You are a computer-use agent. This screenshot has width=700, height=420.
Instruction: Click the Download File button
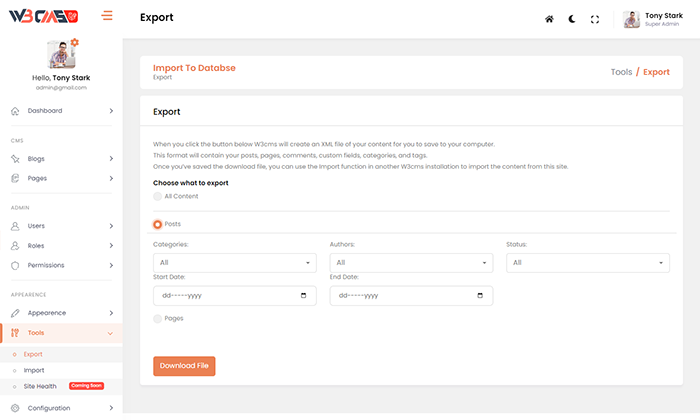tap(184, 366)
